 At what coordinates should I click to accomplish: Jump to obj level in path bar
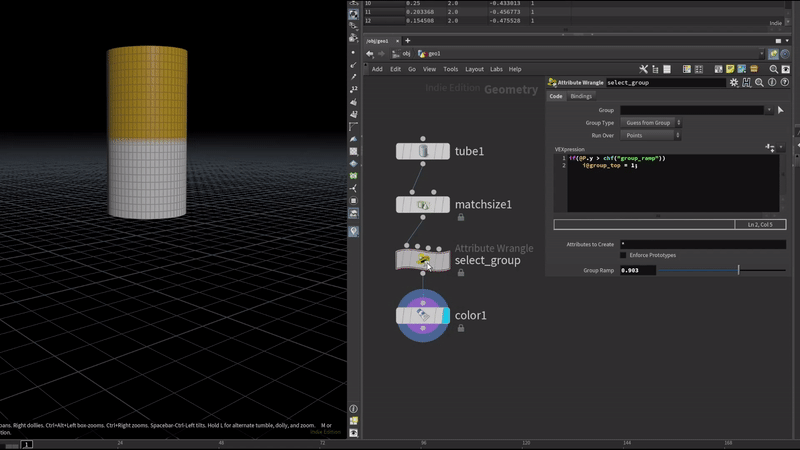tap(402, 54)
